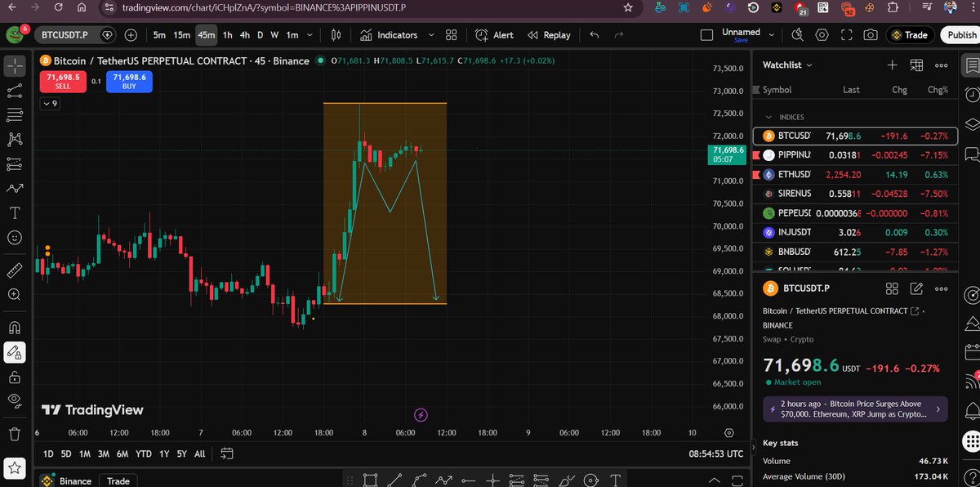Create an Alert

(495, 35)
